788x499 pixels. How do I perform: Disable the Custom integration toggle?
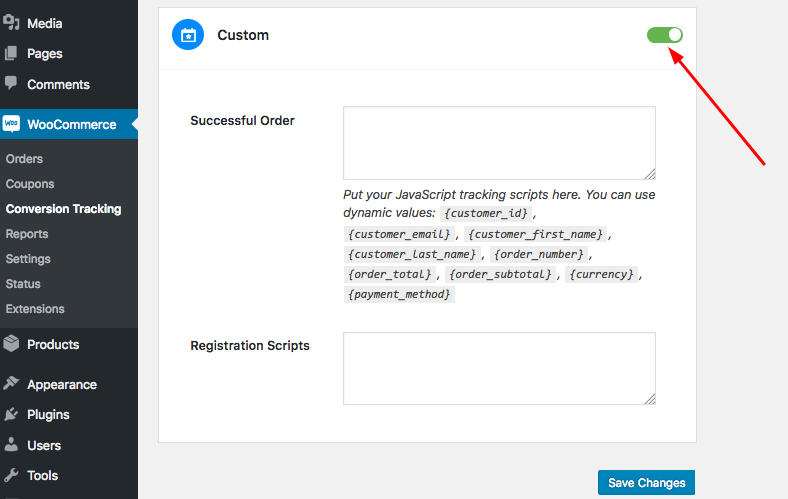click(665, 35)
